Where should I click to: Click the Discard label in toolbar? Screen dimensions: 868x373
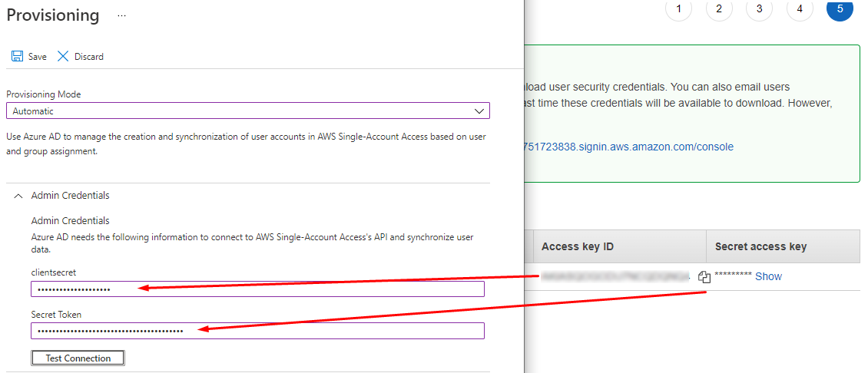(89, 57)
